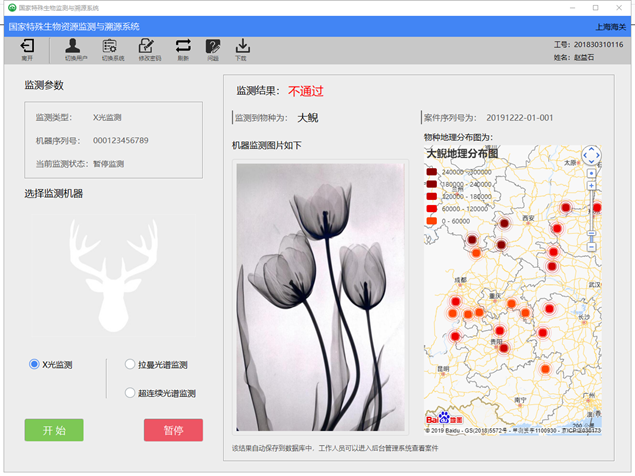Zoom out with the map minus button
635x476 pixels.
click(591, 247)
